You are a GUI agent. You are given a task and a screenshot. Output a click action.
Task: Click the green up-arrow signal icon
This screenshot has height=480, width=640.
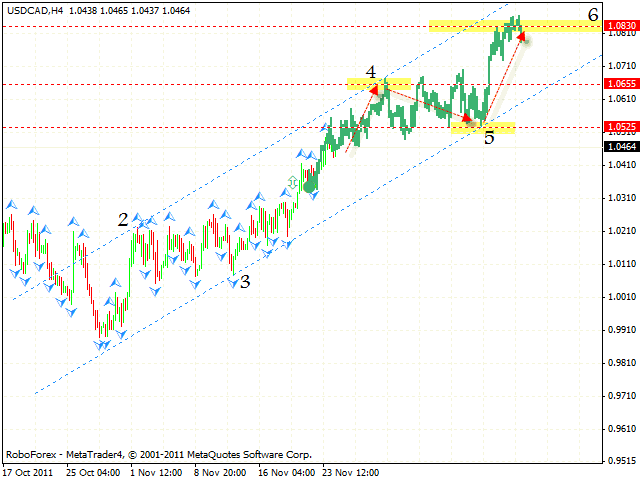click(x=292, y=181)
